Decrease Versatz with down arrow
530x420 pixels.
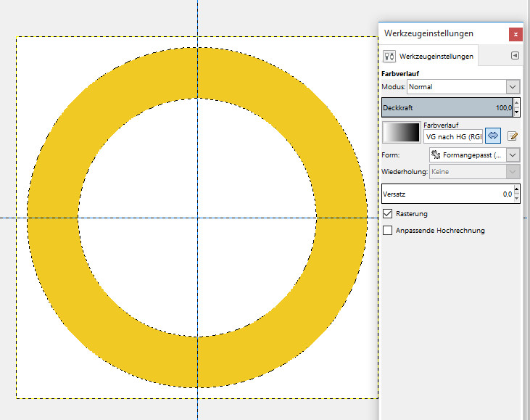[x=516, y=198]
